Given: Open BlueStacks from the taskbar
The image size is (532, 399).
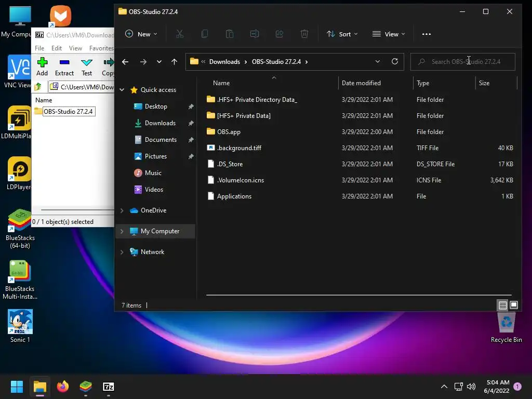Looking at the screenshot, I should tap(86, 387).
